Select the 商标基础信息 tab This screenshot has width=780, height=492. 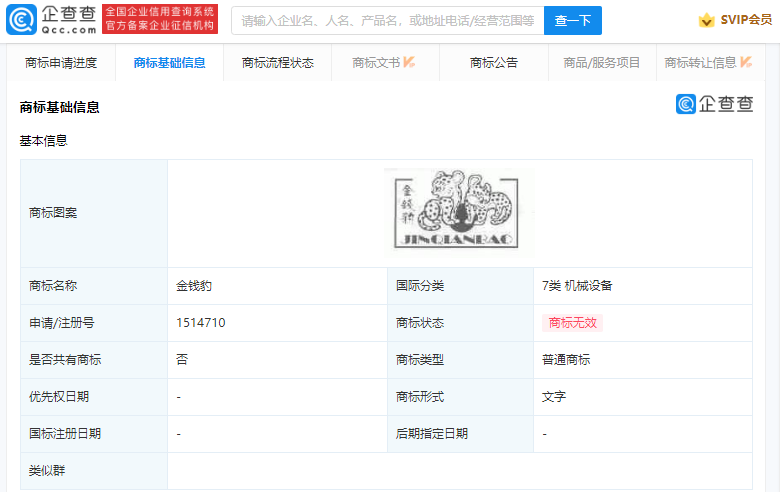169,63
